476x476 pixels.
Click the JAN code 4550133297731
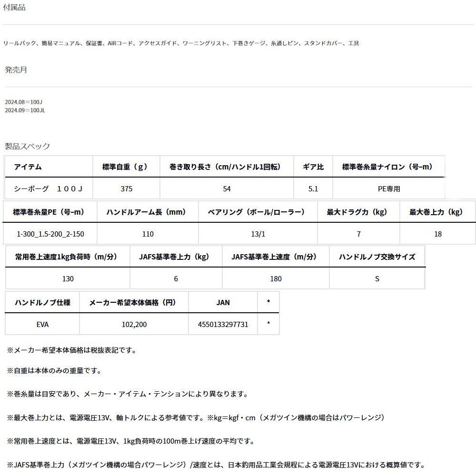(223, 324)
